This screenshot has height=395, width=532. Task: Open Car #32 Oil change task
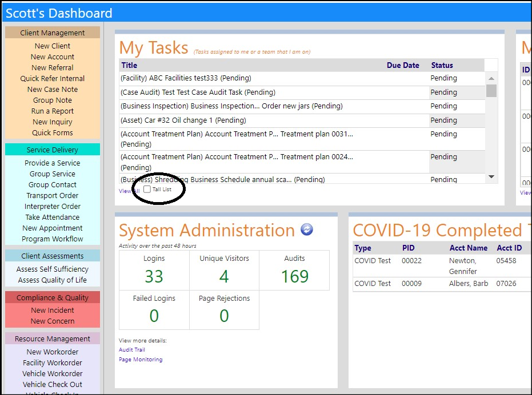[183, 120]
